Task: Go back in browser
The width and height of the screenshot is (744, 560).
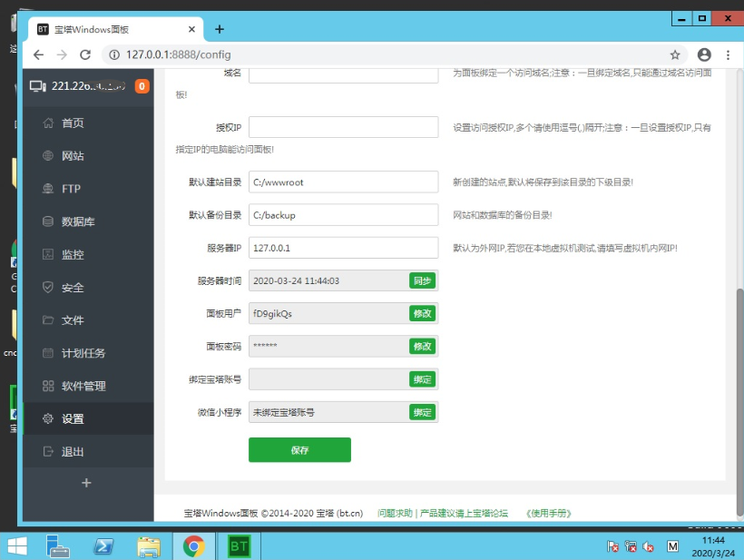Action: pyautogui.click(x=38, y=55)
